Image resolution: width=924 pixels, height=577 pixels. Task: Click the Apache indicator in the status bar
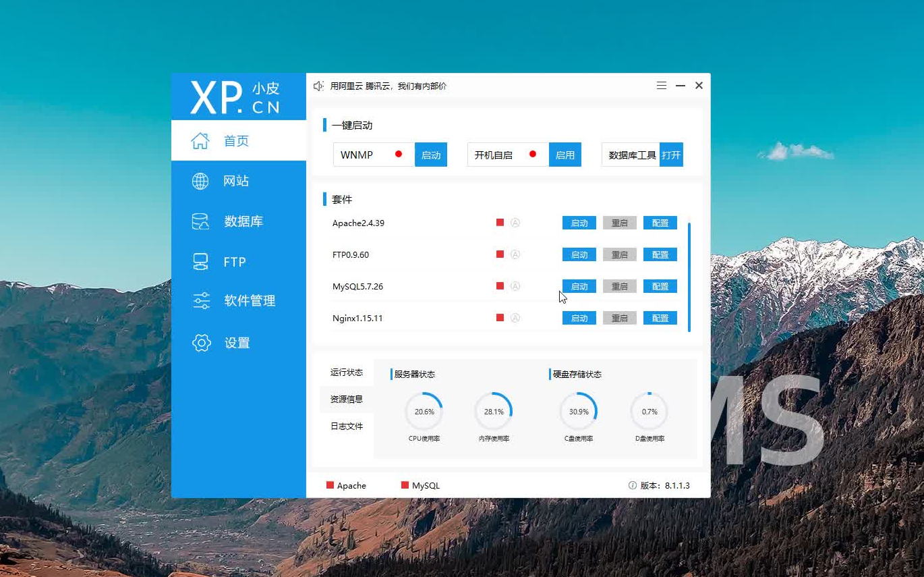(x=331, y=485)
